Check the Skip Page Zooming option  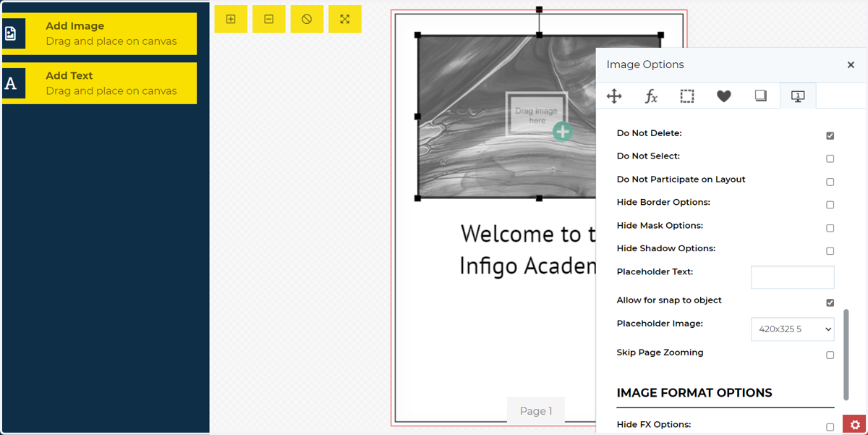(x=830, y=355)
